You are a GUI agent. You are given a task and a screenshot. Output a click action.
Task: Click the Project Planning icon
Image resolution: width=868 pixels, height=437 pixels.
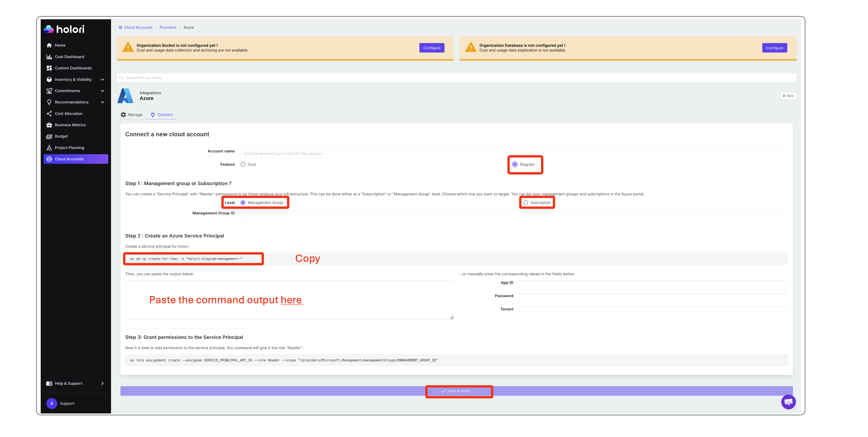pyautogui.click(x=49, y=148)
